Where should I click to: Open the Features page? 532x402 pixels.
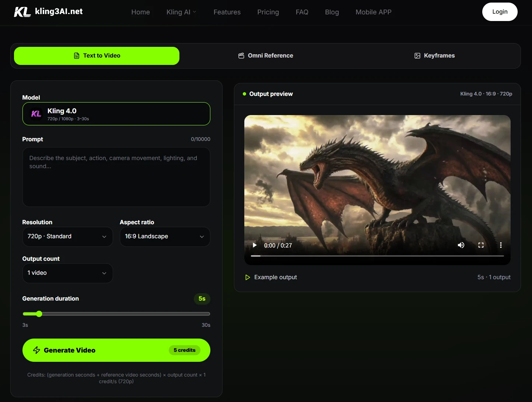(227, 12)
